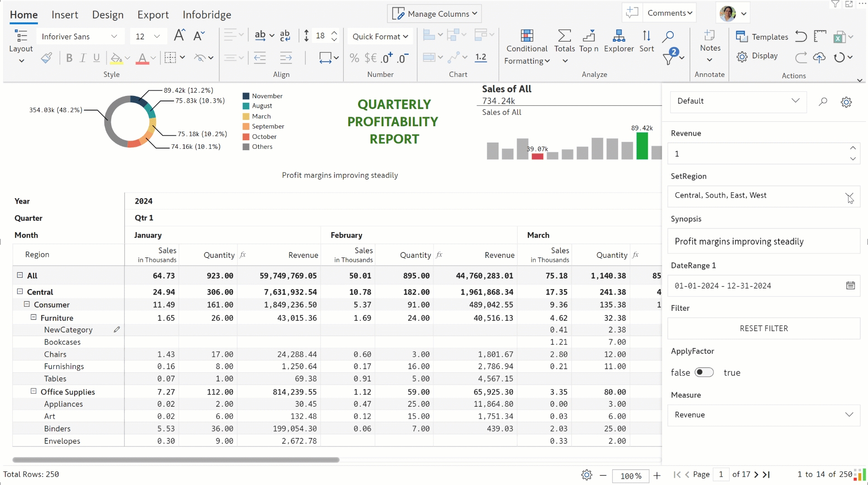Open the Explorer hierarchy tool
The image size is (868, 485).
click(x=618, y=36)
